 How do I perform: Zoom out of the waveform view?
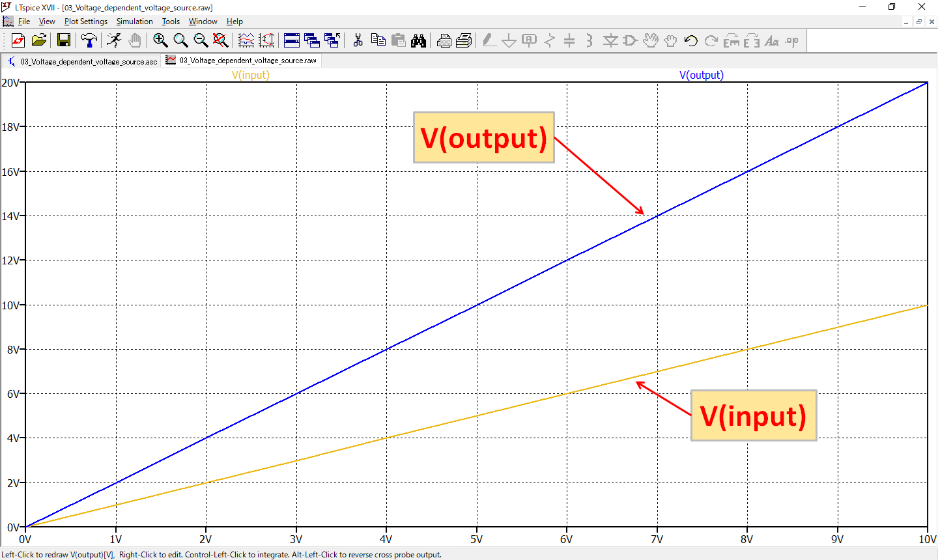(201, 40)
